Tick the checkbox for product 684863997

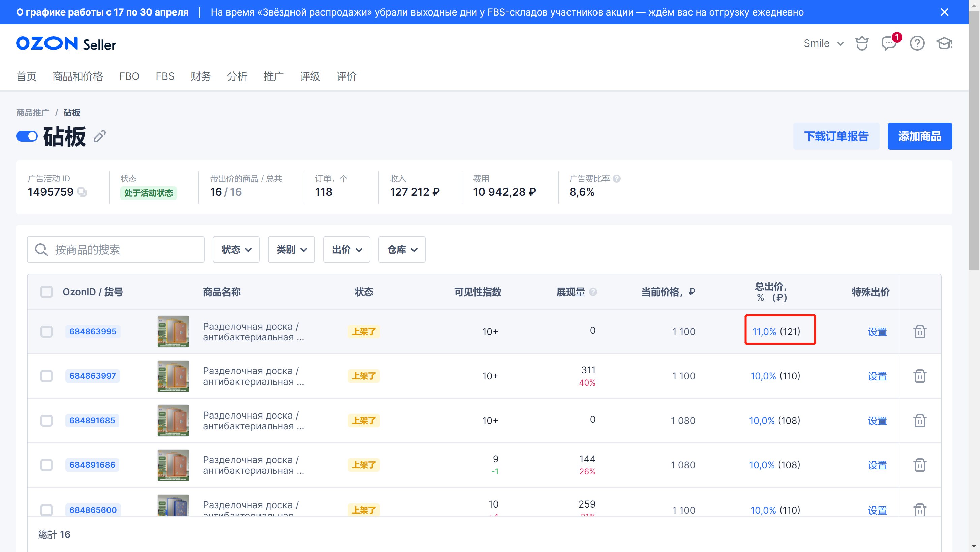(x=47, y=376)
